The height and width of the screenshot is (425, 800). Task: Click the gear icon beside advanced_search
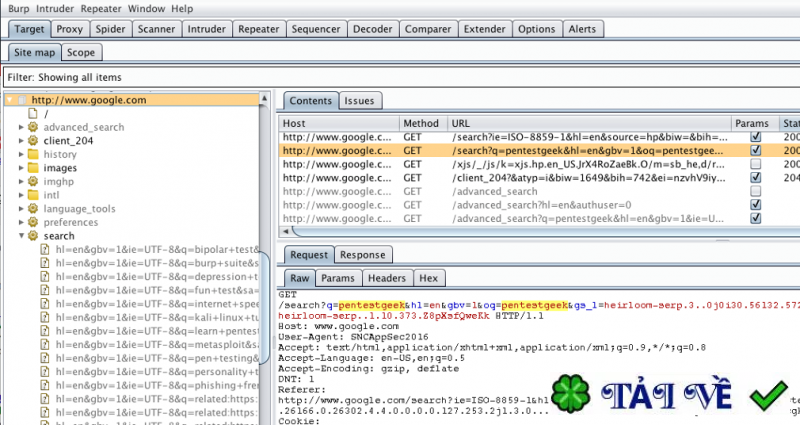[33, 127]
